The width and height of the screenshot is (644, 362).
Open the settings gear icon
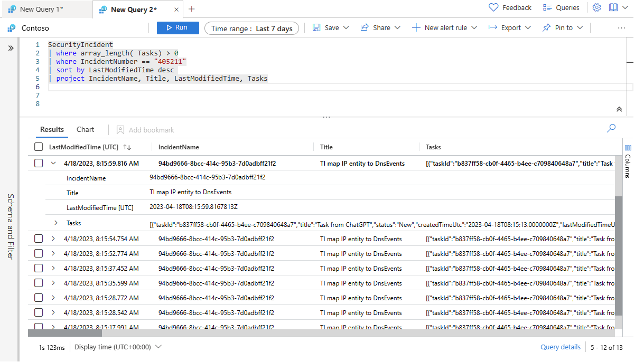point(596,8)
